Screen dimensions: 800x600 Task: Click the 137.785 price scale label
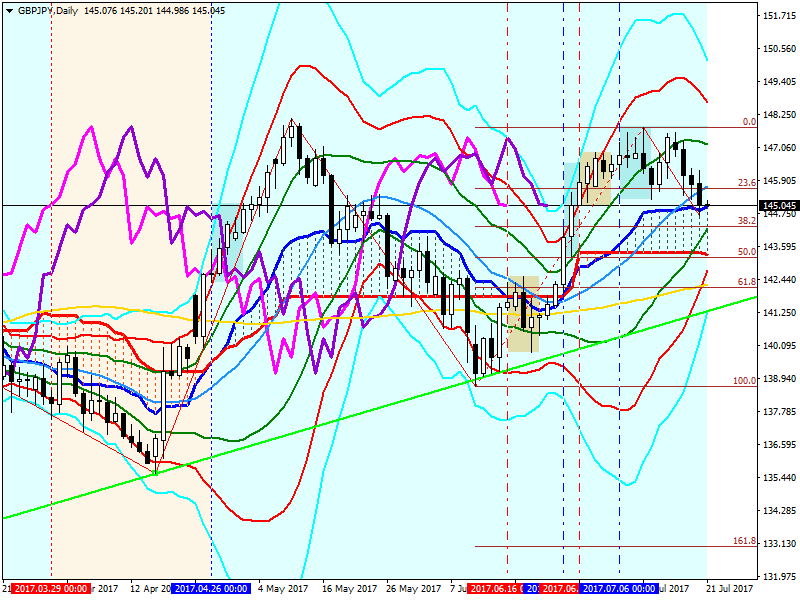(x=779, y=411)
